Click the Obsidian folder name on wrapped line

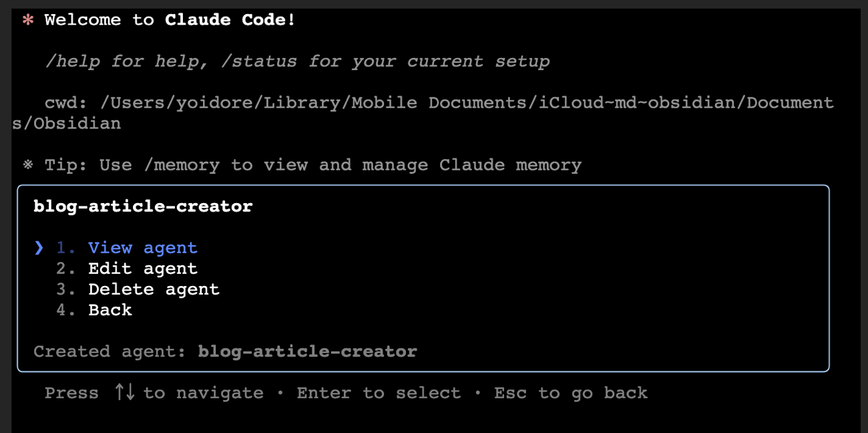(77, 124)
